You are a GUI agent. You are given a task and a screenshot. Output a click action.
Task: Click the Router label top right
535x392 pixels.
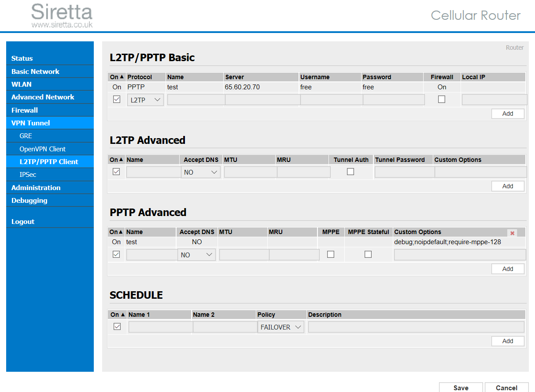tap(515, 48)
